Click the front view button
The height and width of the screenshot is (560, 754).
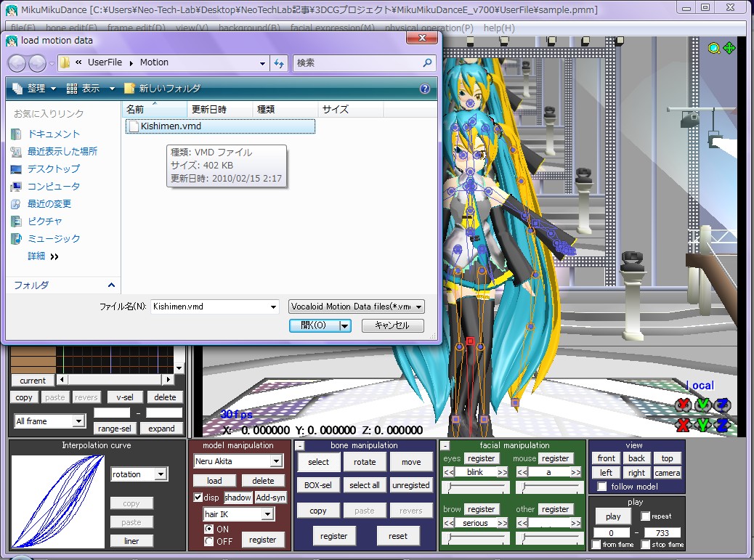pyautogui.click(x=606, y=458)
